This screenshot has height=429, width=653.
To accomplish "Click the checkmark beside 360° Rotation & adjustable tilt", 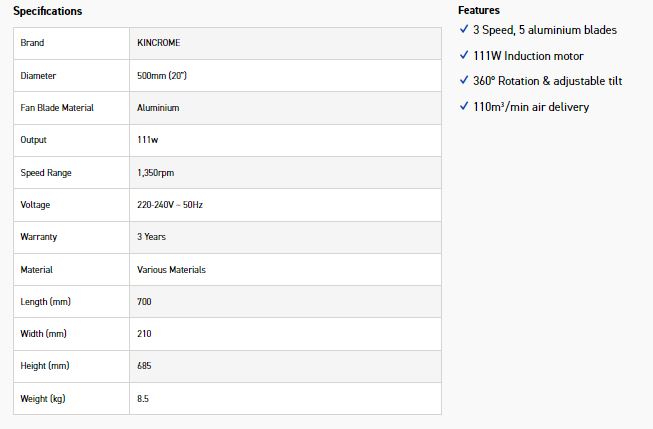I will (x=463, y=81).
